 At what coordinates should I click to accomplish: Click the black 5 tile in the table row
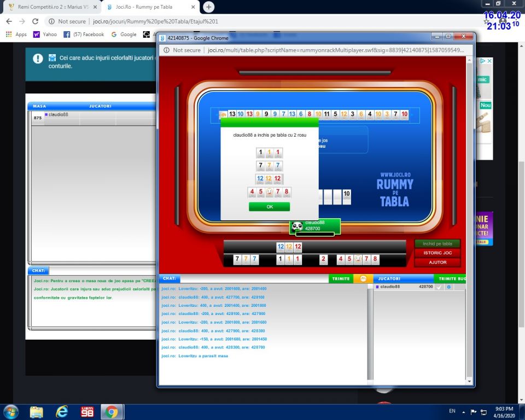click(335, 114)
